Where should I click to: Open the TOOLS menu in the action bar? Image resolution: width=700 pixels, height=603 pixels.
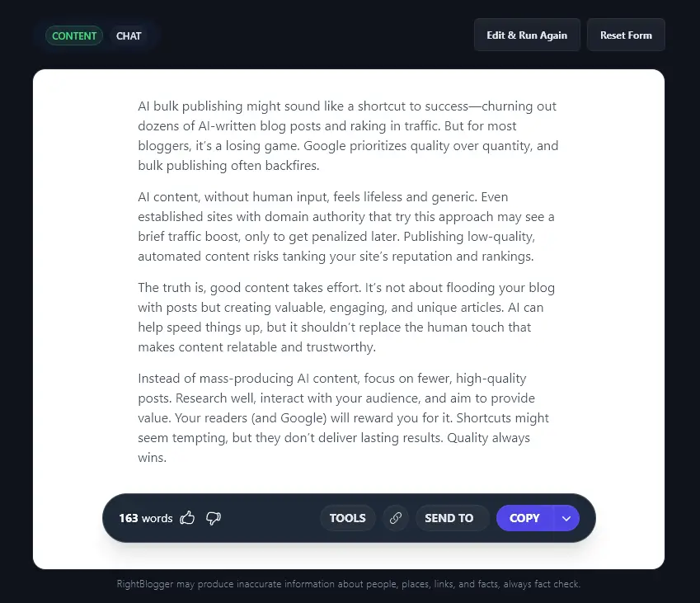[347, 517]
